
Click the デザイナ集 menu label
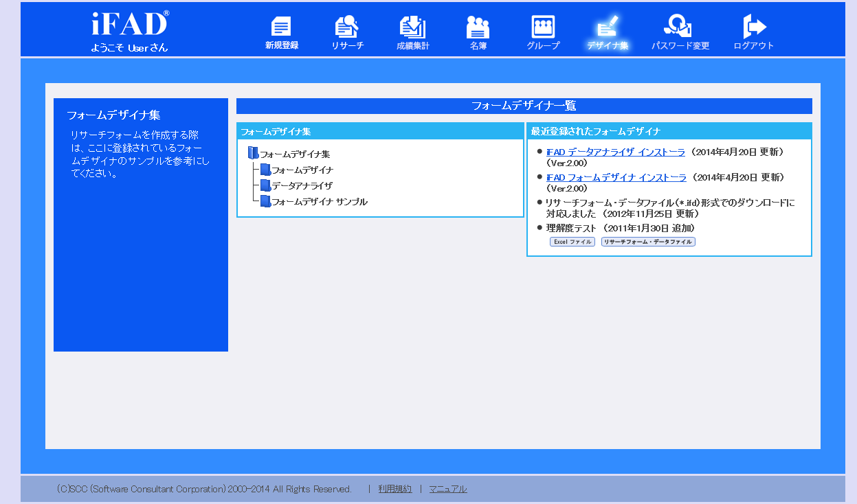[608, 46]
